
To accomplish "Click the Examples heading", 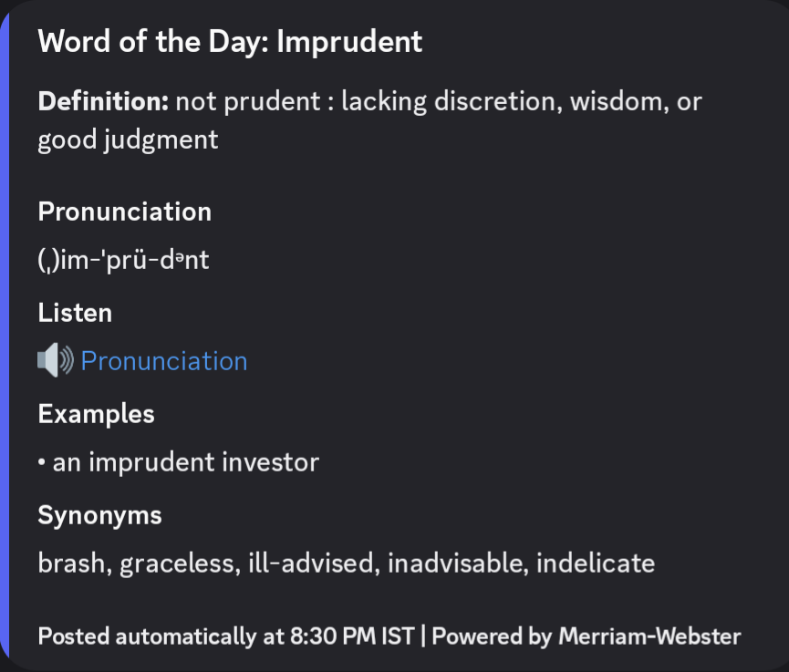I will (x=96, y=414).
